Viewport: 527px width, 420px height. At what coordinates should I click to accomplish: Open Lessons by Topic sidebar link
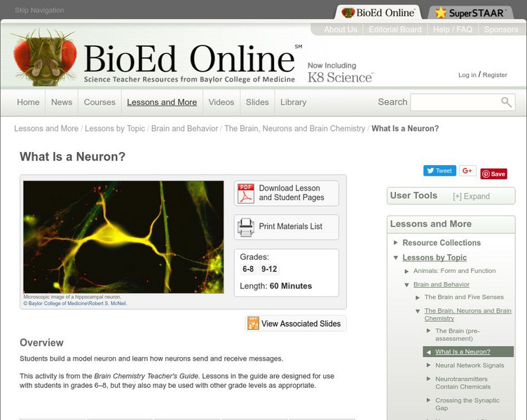(x=434, y=258)
